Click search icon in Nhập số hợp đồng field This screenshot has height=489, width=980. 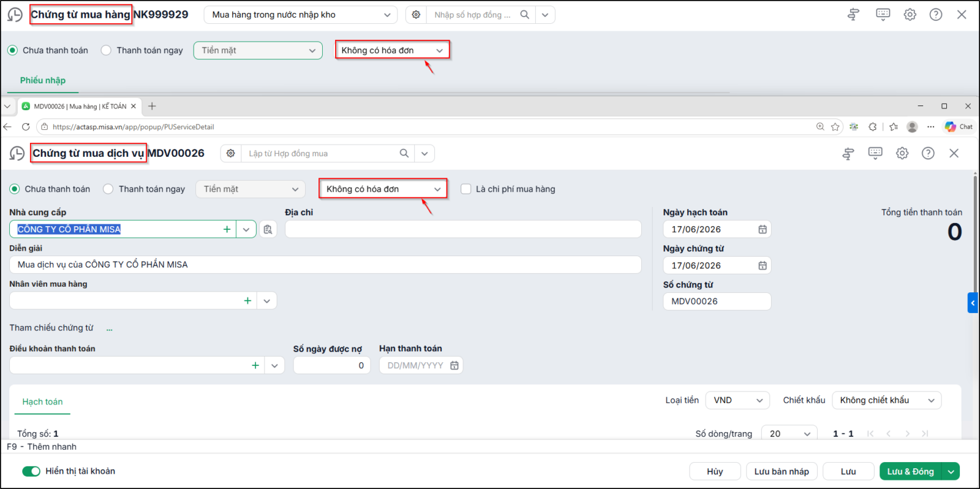click(x=524, y=15)
